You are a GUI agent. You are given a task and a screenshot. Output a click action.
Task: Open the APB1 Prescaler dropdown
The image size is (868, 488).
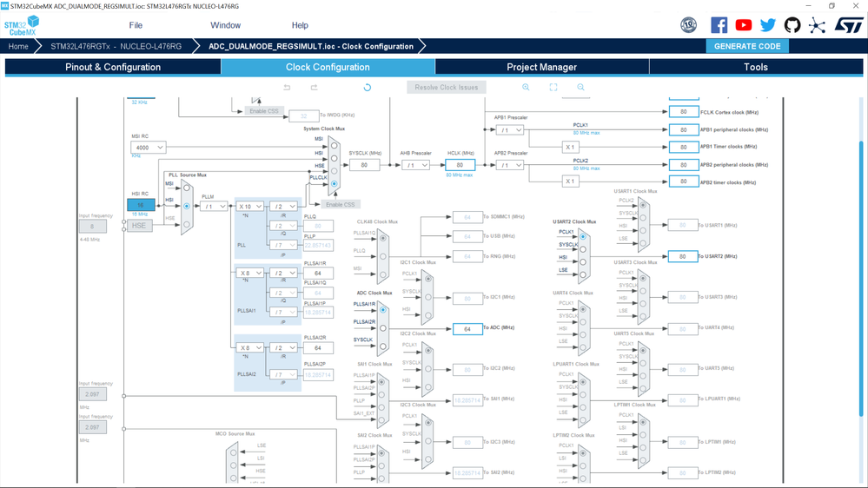(509, 130)
